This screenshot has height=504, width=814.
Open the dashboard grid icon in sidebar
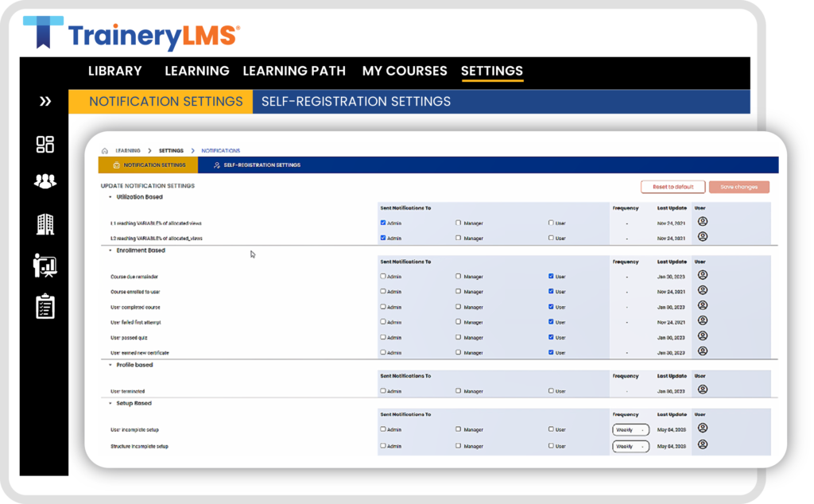click(45, 145)
